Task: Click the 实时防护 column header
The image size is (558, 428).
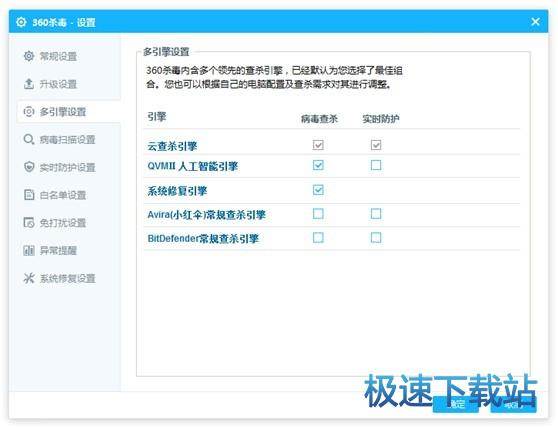Action: pos(380,119)
